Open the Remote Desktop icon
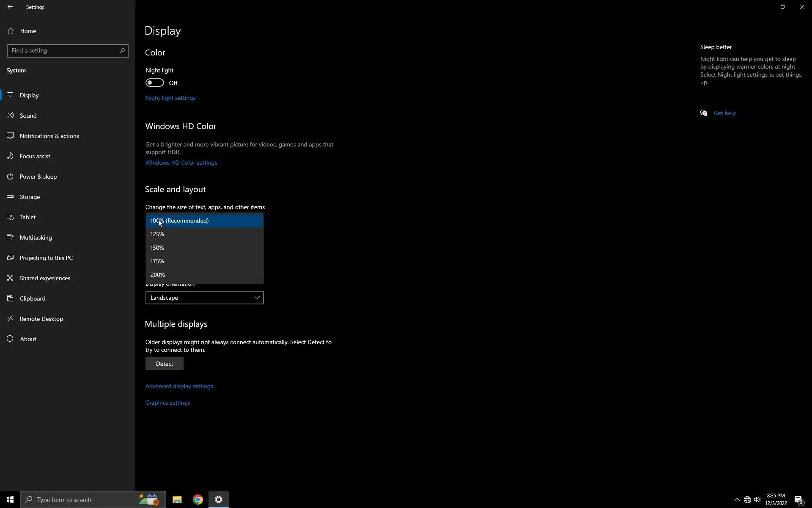The height and width of the screenshot is (508, 812). [x=10, y=319]
